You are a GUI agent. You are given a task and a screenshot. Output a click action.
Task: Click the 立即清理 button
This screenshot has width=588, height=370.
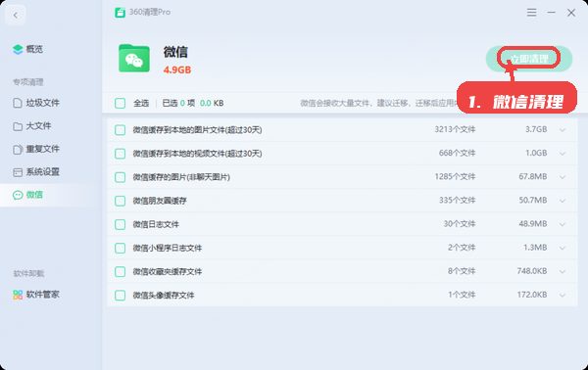click(x=529, y=59)
